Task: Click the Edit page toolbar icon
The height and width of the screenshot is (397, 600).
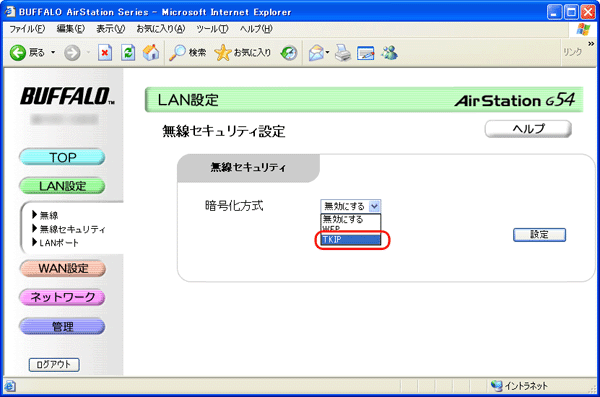Action: pos(365,53)
